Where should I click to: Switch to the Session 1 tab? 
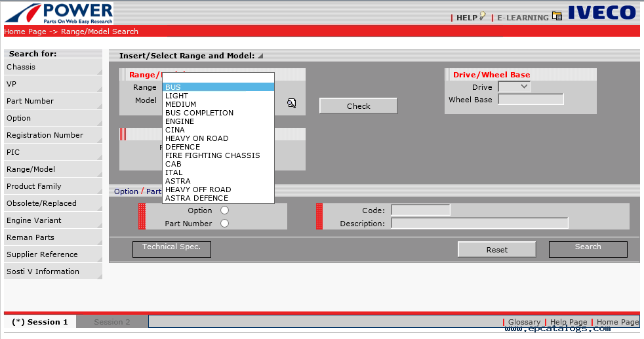pos(40,322)
